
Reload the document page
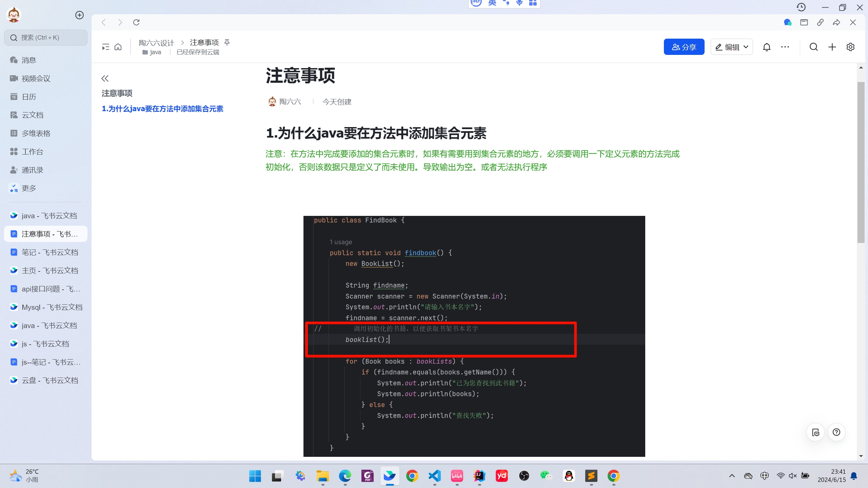(x=136, y=22)
